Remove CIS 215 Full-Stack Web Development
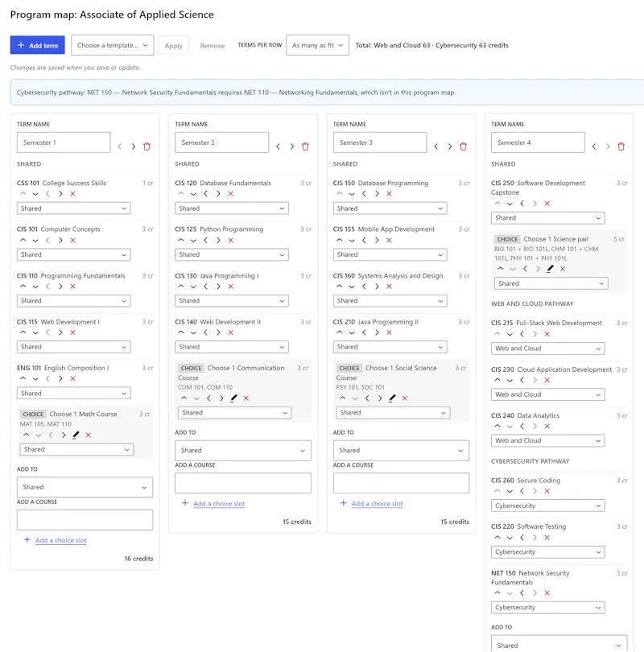The image size is (644, 652). 547,334
